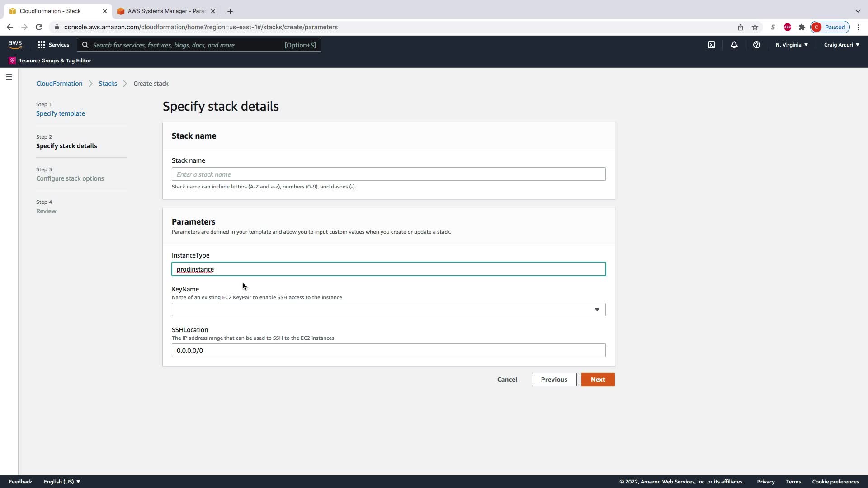
Task: Open the Craig Arcuri account menu
Action: 841,45
